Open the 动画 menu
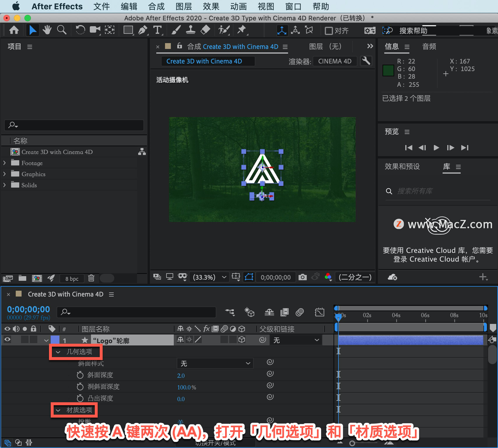Screen dimensions: 498x448 (239, 6)
